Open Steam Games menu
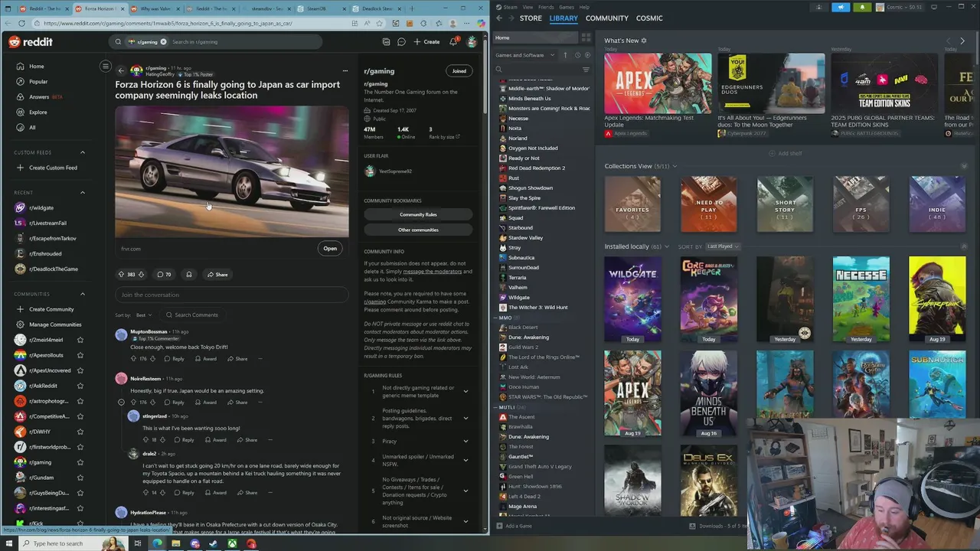 [x=567, y=6]
